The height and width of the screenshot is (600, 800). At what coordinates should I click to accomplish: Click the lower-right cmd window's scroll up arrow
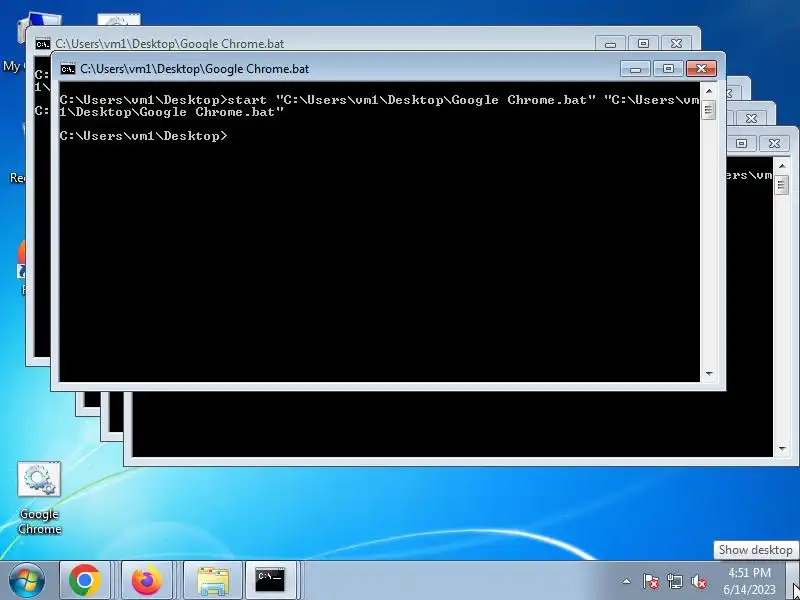point(782,166)
